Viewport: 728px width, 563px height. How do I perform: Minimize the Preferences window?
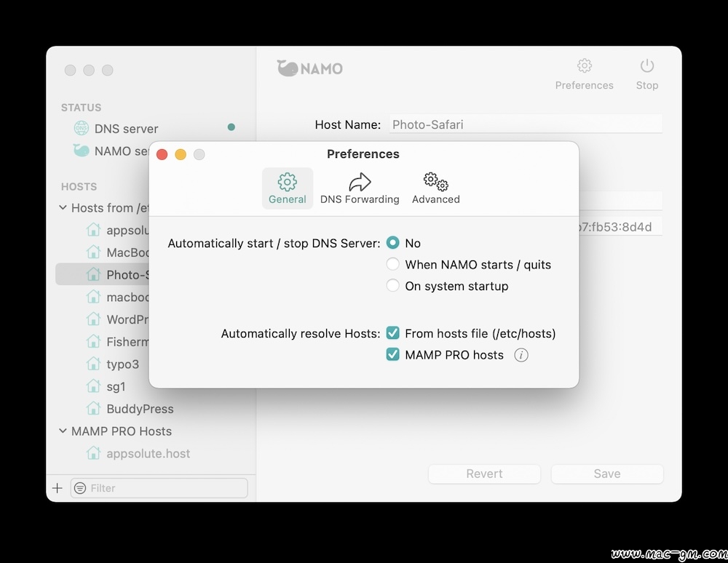coord(181,154)
